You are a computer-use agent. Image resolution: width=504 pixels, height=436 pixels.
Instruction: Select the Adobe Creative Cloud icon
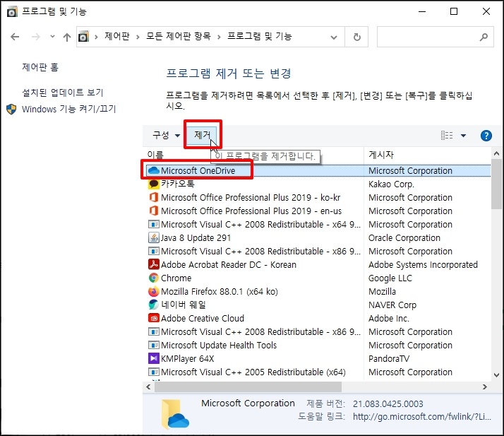(154, 318)
